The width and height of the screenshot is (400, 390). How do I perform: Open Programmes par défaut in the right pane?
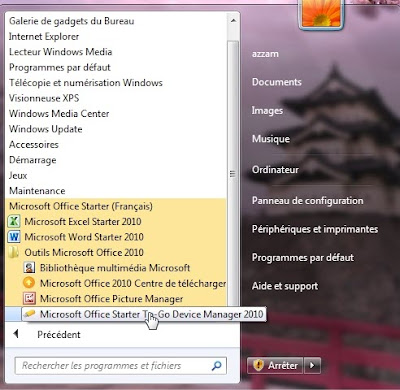click(303, 258)
